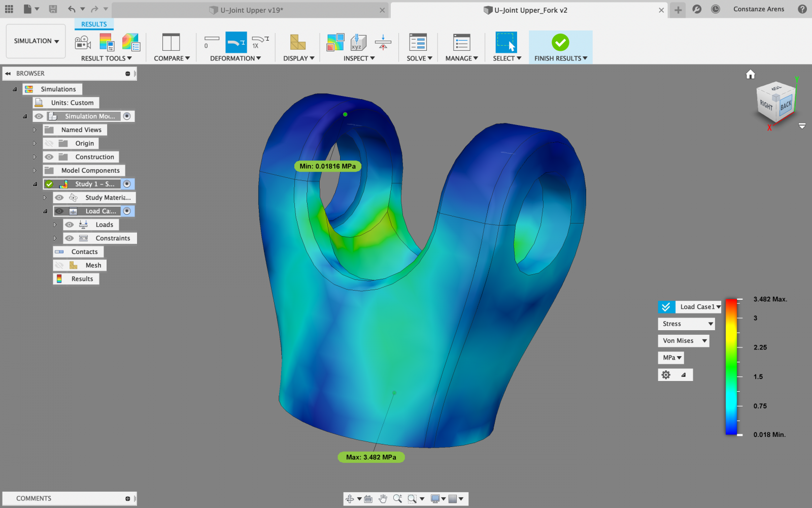This screenshot has height=508, width=812.
Task: Click the Solve checklist icon
Action: pos(418,43)
